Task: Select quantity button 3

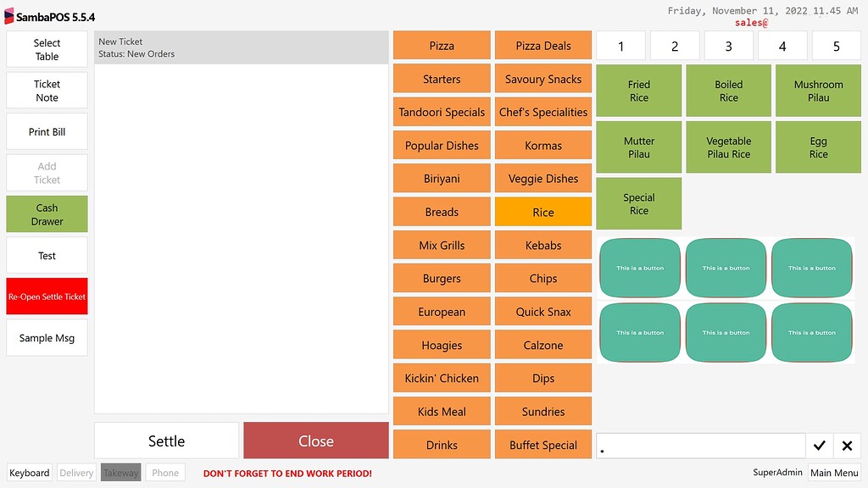Action: click(x=728, y=46)
